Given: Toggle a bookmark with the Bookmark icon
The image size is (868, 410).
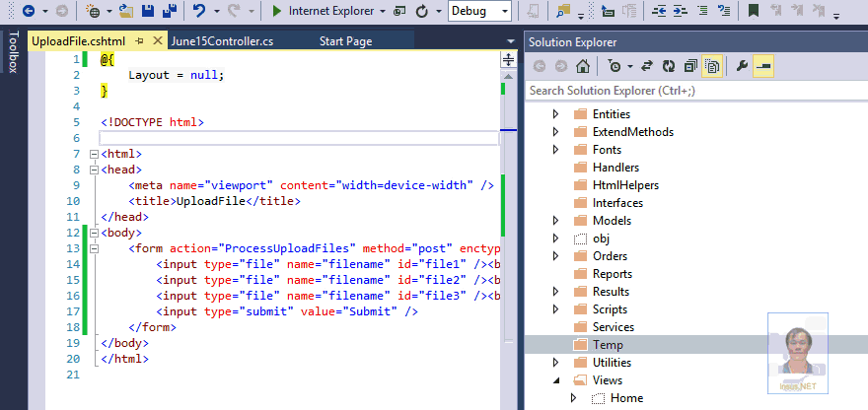Looking at the screenshot, I should (753, 11).
